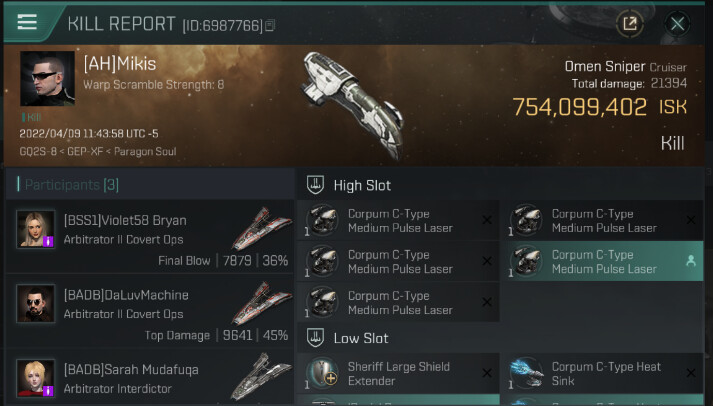Select the highlighted Corpum C-Type Medium Pulse Laser
The image size is (713, 406).
point(604,262)
